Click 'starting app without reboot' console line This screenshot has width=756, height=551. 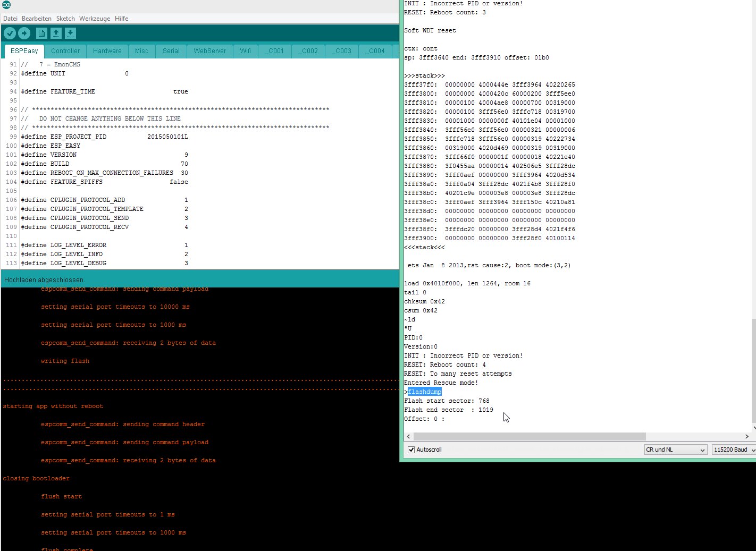click(53, 406)
